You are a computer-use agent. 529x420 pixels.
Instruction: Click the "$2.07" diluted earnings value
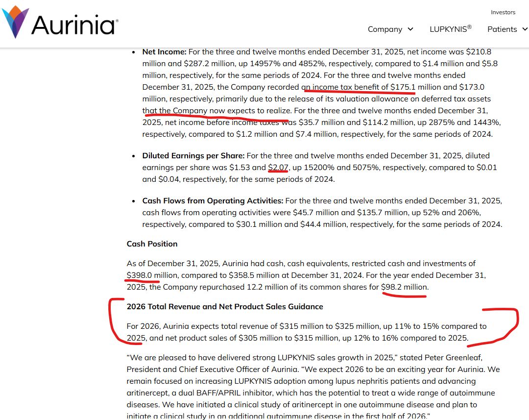tap(278, 168)
